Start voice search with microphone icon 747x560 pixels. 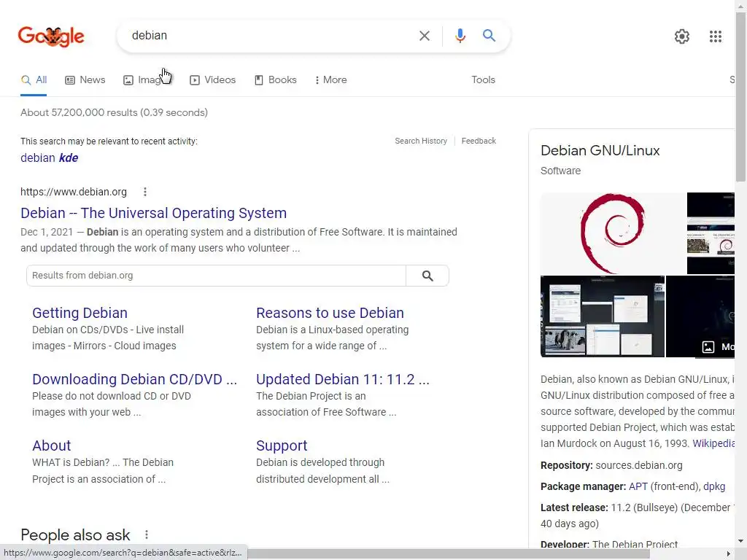(460, 36)
